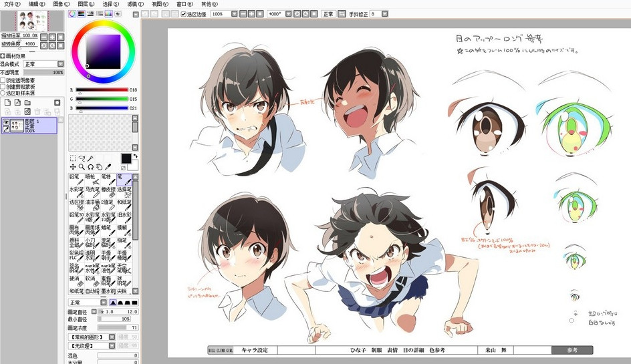This screenshot has height=364, width=631.
Task: Uncheck the 选区边缘 checkbox in toolbar
Action: (x=184, y=14)
